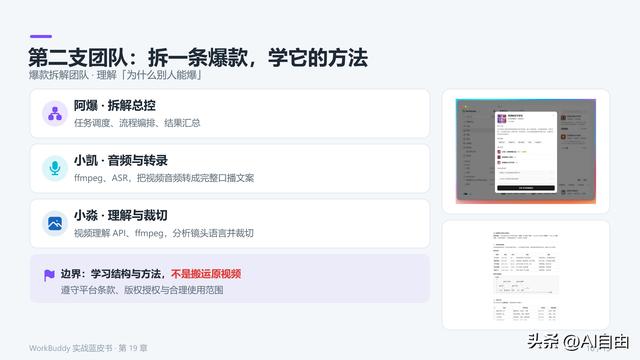Click the description 任务调度、流程编排、结果汇总
The image size is (640, 360).
click(137, 123)
